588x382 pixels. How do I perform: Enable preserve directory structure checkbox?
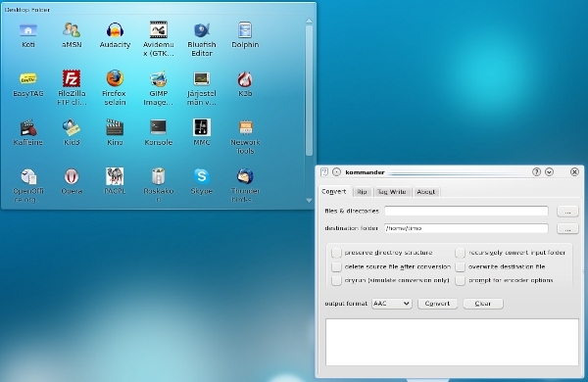pyautogui.click(x=336, y=253)
